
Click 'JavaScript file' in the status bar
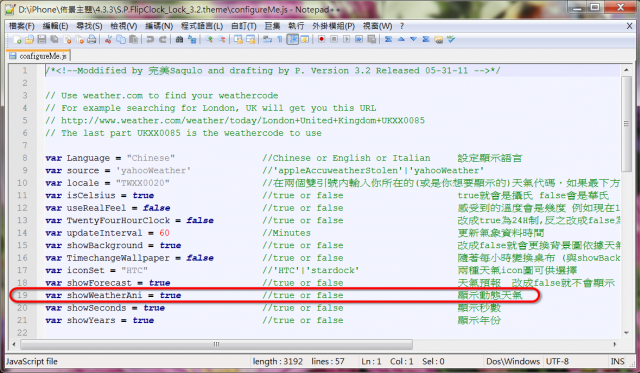pyautogui.click(x=32, y=362)
